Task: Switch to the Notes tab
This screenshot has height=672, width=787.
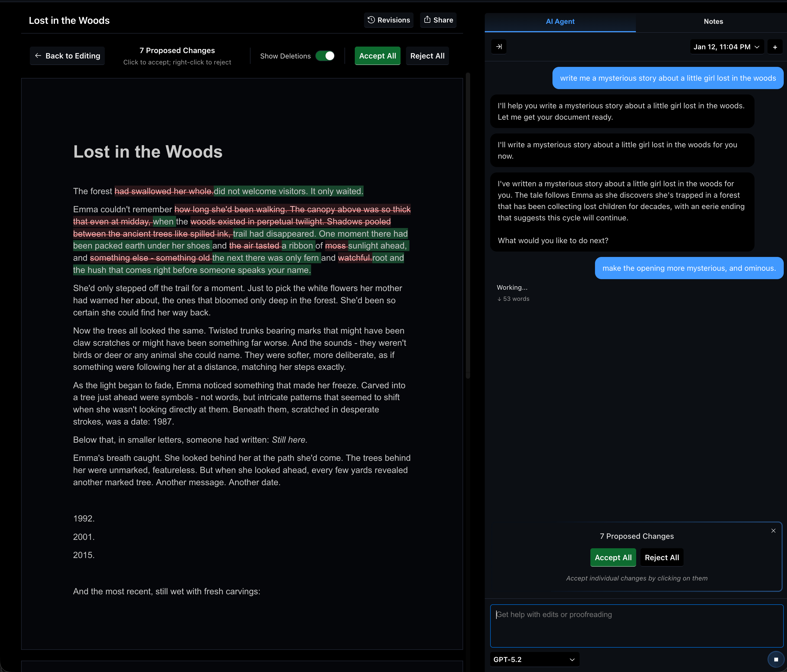Action: [x=713, y=22]
